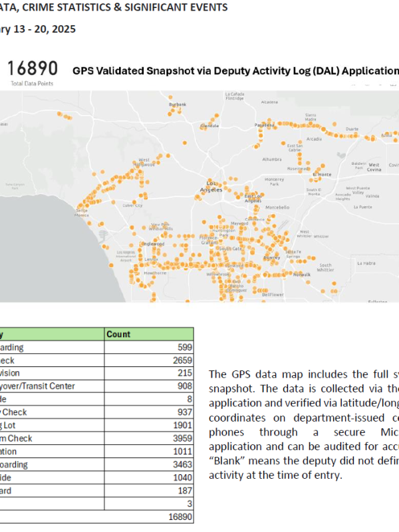Click the 16890 total data points number

(31, 69)
